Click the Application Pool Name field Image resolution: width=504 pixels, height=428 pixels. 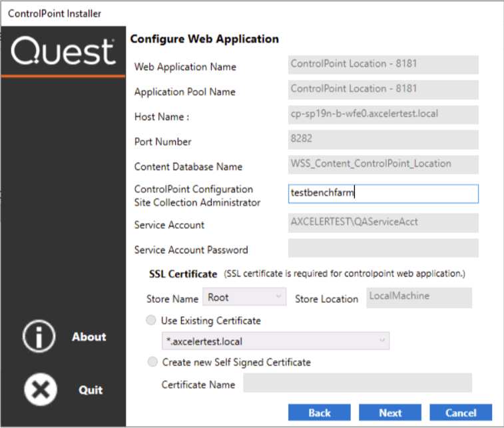point(383,89)
